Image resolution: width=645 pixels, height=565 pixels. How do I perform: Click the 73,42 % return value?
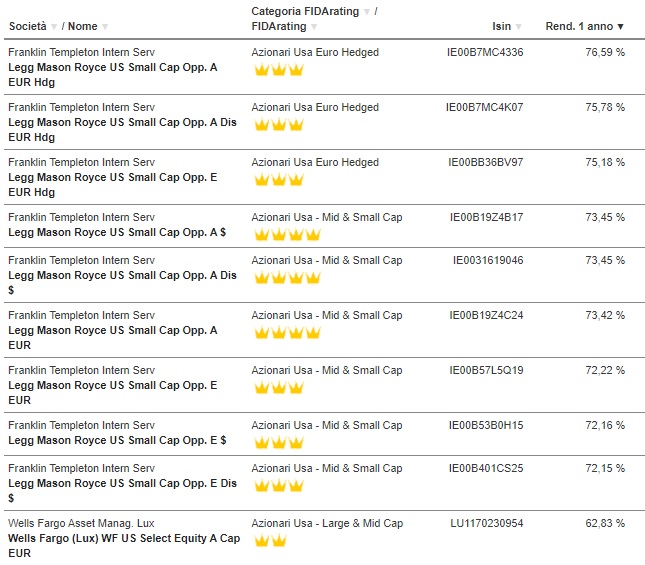(605, 315)
